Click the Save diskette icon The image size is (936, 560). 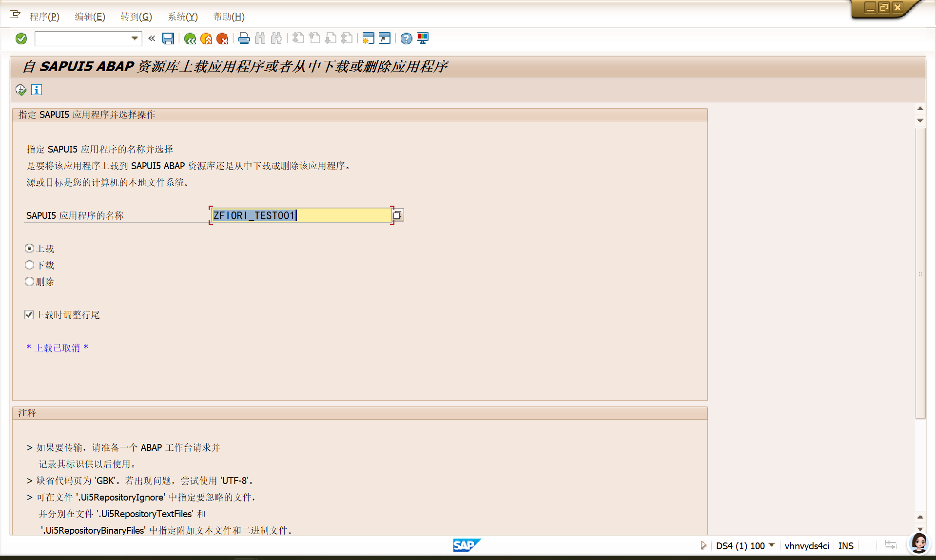[168, 39]
